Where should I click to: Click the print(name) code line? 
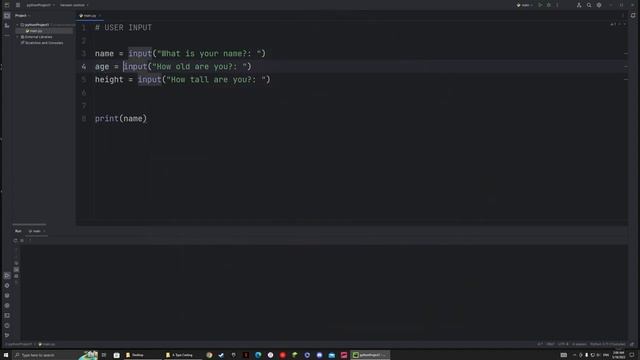coord(121,119)
